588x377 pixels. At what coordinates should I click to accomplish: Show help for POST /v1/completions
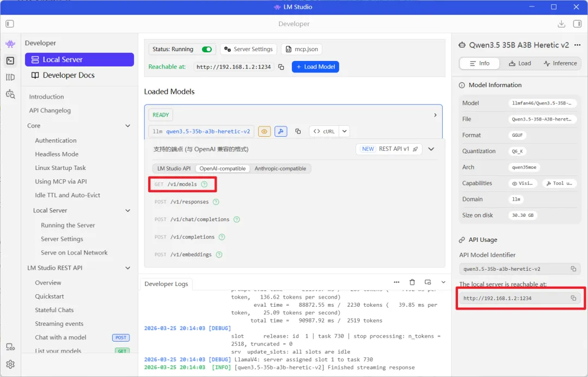[222, 237]
